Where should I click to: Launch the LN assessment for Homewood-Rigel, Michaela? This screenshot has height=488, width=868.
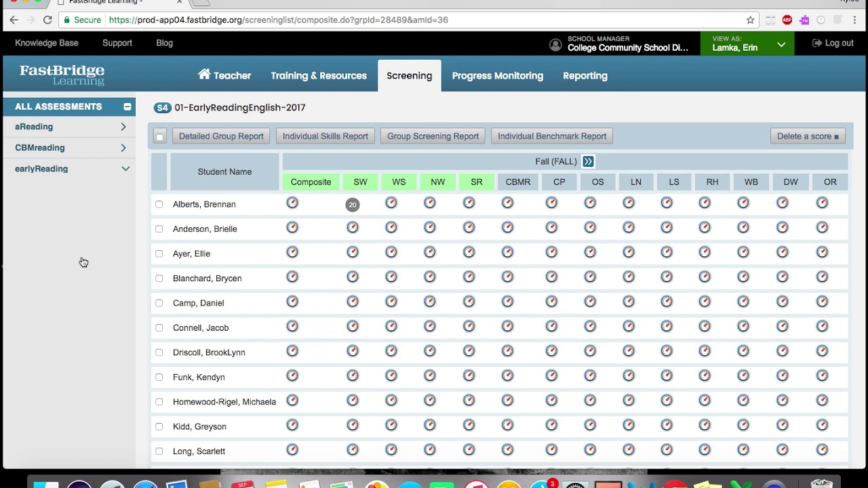[x=629, y=401]
